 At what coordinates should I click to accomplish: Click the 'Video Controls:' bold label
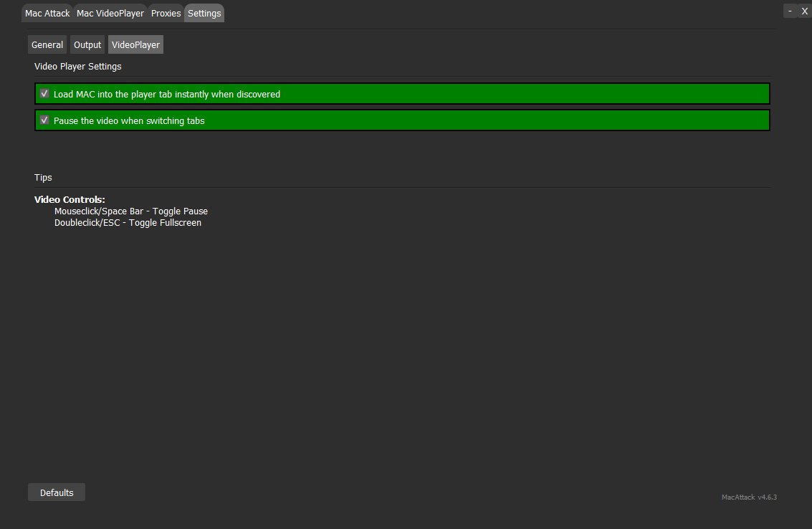70,199
